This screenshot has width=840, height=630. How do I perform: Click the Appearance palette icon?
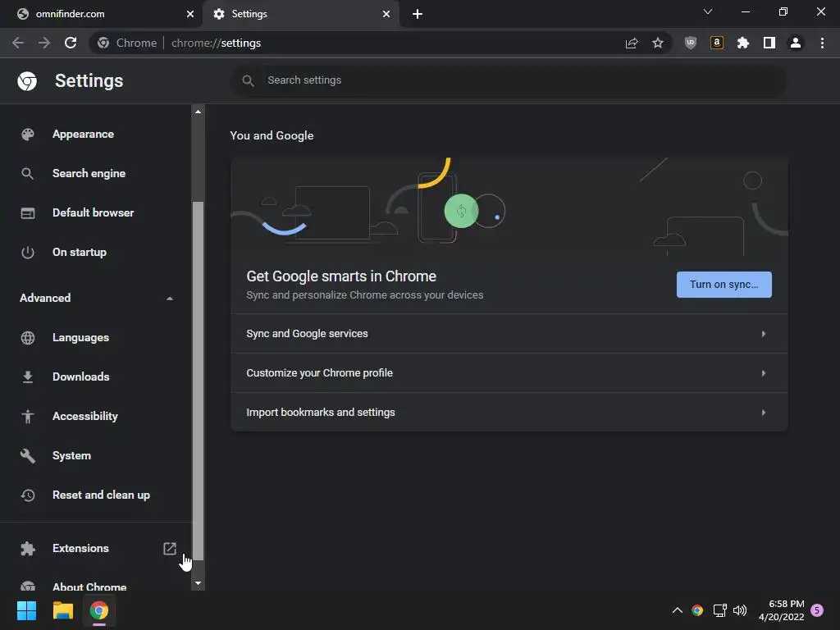click(x=27, y=135)
